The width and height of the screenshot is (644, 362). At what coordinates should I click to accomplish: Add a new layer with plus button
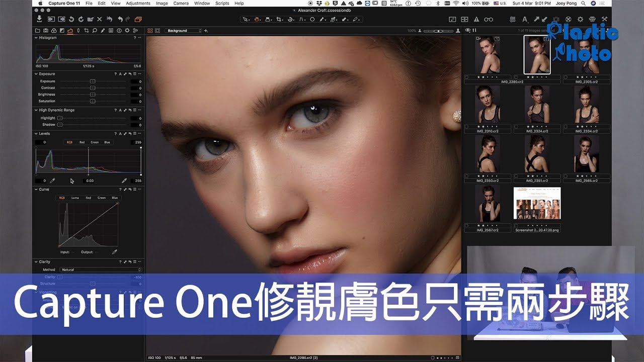tap(206, 31)
